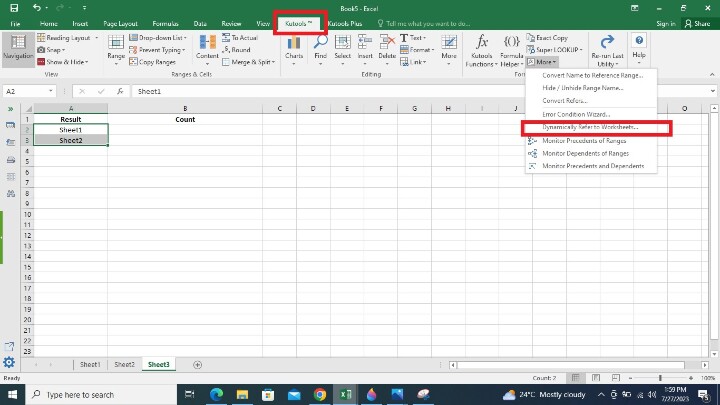Click the Exact Copy tool
720x405 pixels.
pyautogui.click(x=547, y=38)
